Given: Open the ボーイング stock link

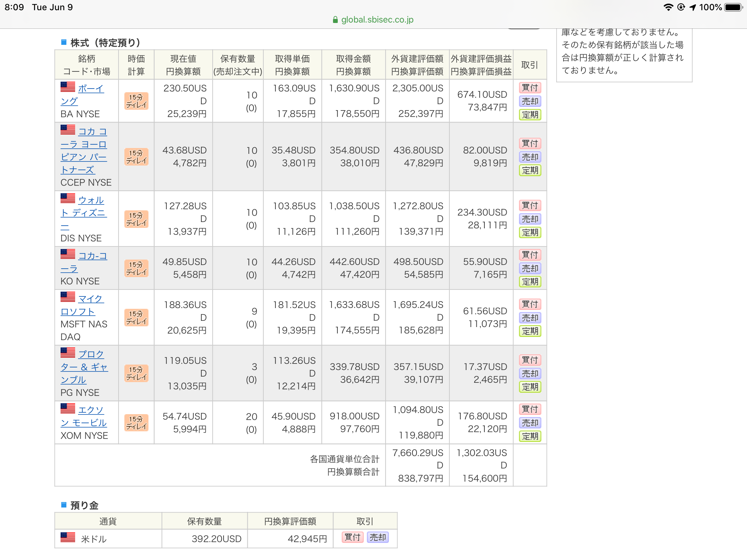Looking at the screenshot, I should click(x=82, y=95).
